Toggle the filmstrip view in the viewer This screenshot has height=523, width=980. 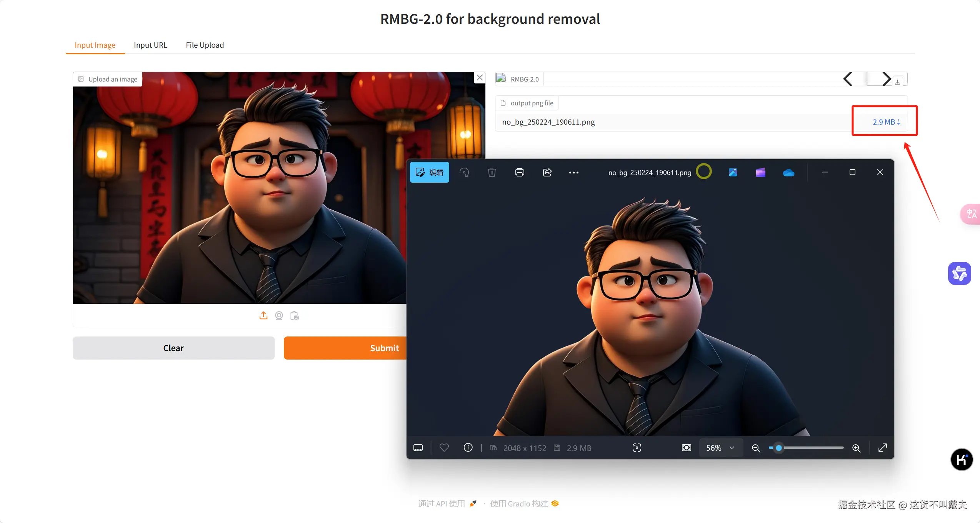(418, 448)
